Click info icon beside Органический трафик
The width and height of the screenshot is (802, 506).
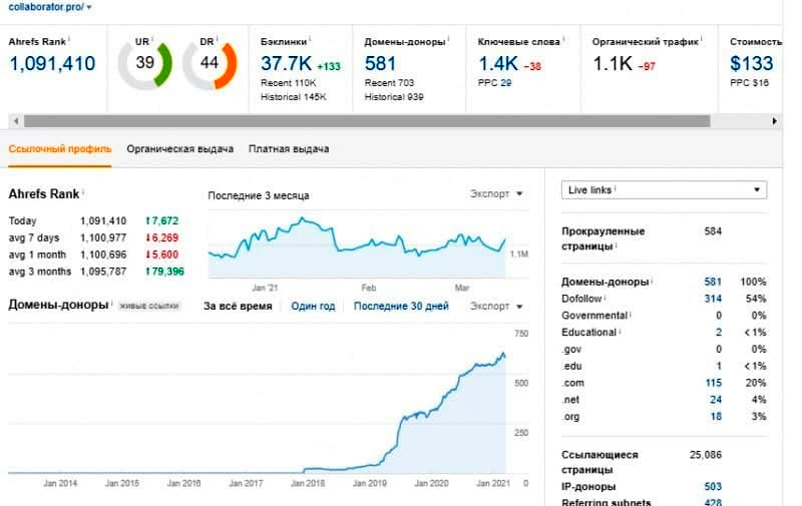point(702,39)
